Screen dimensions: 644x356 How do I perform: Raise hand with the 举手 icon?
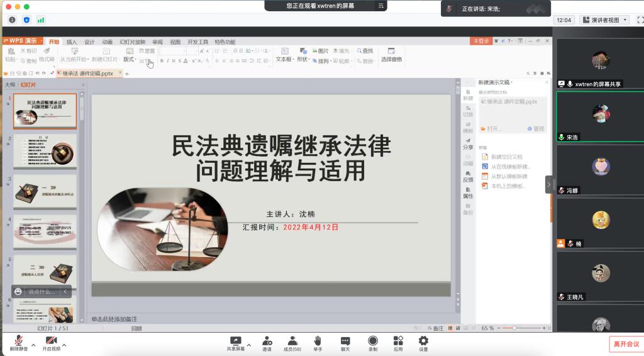[318, 342]
